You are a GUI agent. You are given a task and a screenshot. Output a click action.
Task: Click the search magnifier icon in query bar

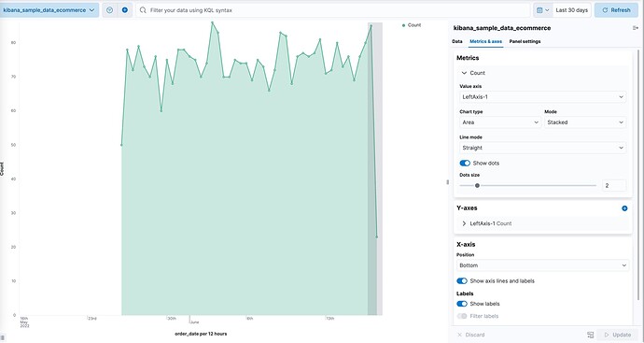pyautogui.click(x=143, y=10)
